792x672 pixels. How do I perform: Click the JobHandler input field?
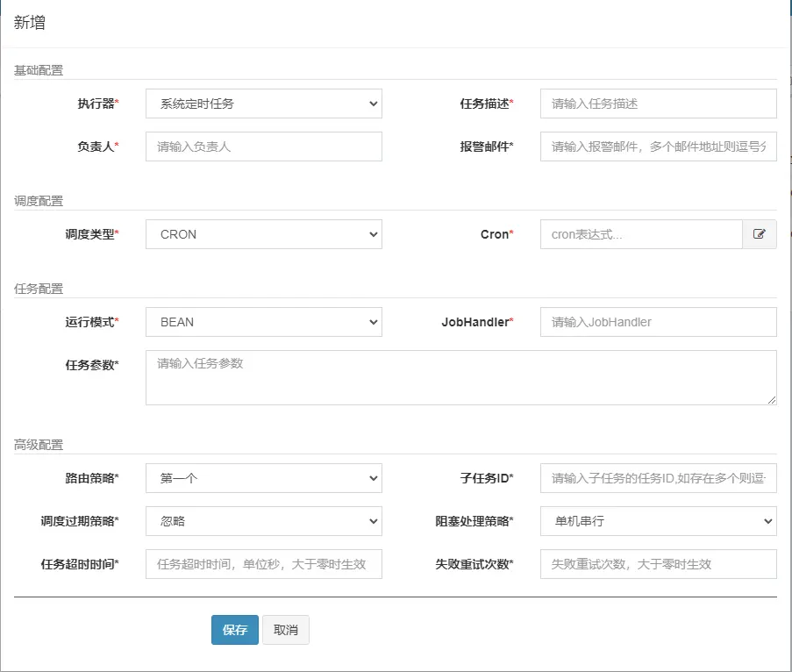click(658, 322)
